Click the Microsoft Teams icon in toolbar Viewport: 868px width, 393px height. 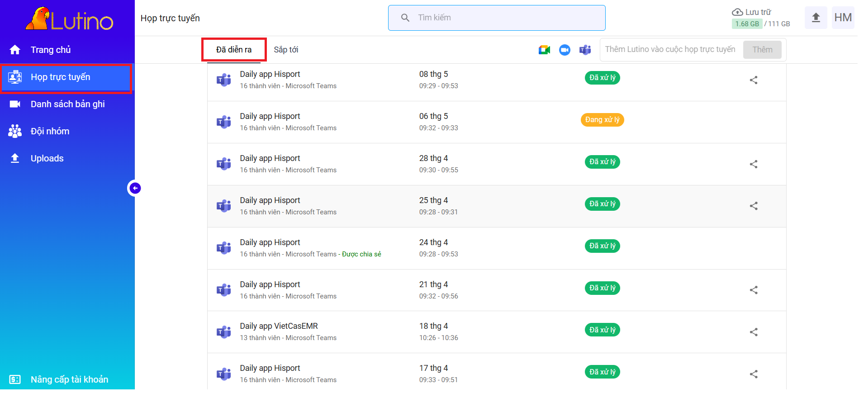[x=585, y=50]
